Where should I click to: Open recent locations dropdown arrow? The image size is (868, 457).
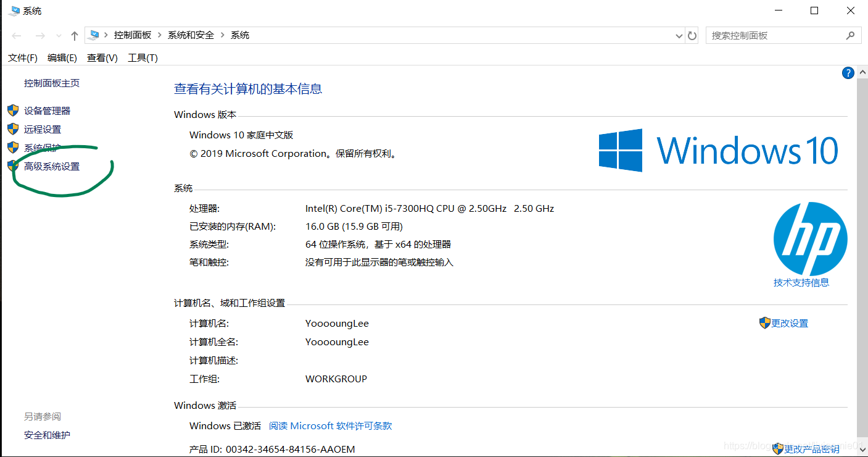tap(59, 36)
